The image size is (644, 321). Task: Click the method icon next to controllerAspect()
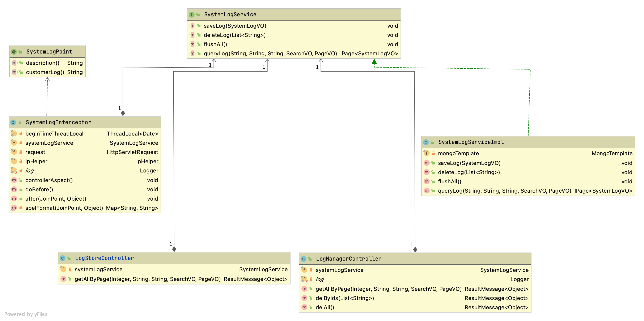tap(14, 180)
